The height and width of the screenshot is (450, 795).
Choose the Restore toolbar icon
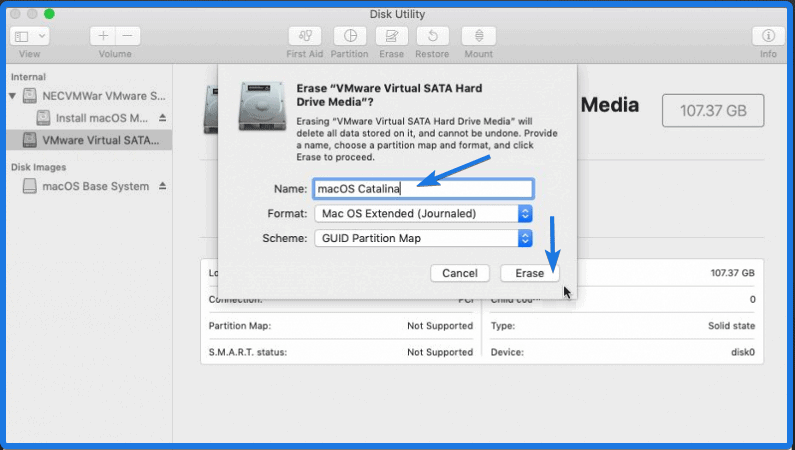432,36
